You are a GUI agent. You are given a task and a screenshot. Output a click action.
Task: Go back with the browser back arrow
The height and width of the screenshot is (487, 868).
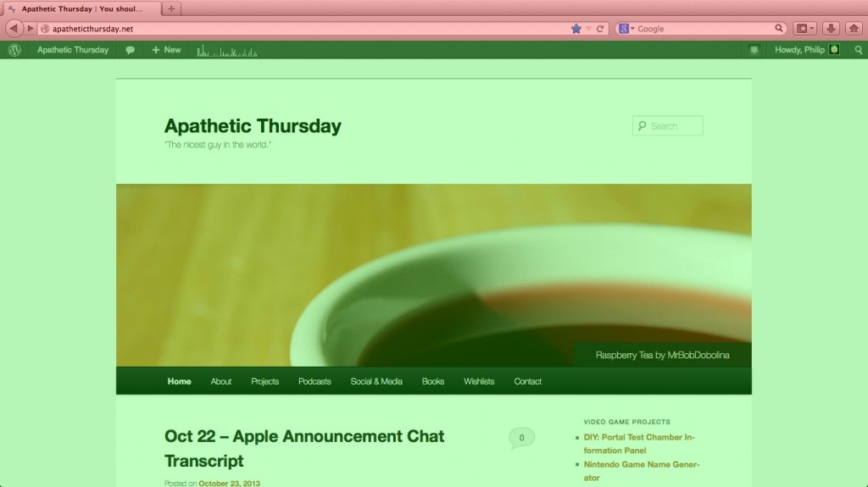[14, 28]
